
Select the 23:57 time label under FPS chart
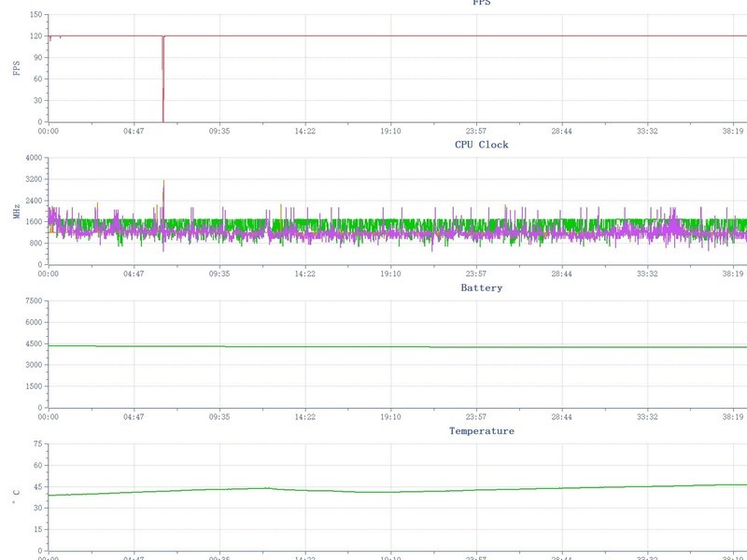click(x=476, y=131)
